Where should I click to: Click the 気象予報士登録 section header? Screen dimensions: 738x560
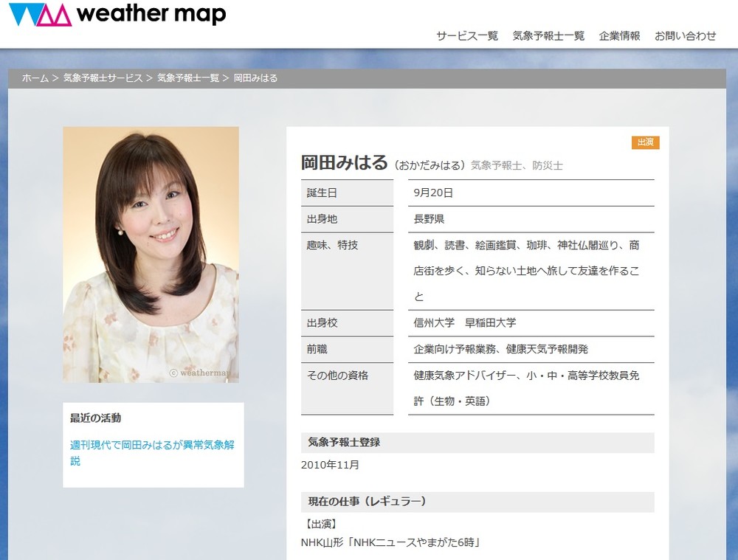344,443
